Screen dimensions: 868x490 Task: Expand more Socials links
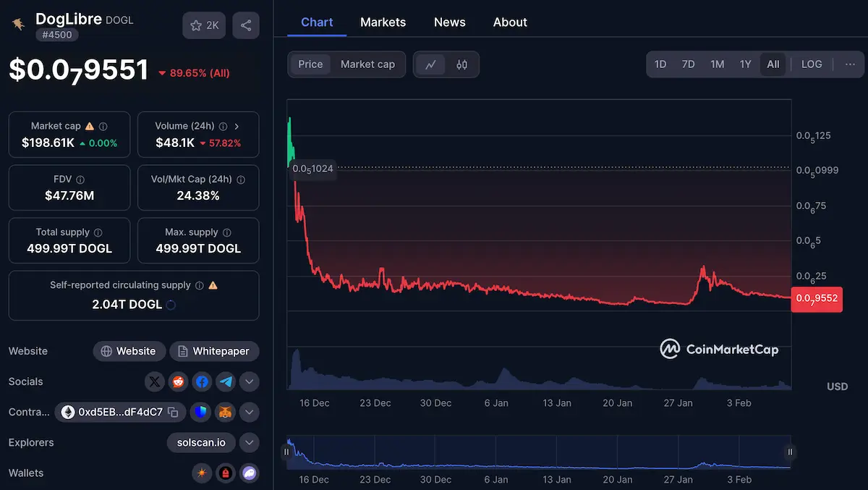tap(249, 381)
